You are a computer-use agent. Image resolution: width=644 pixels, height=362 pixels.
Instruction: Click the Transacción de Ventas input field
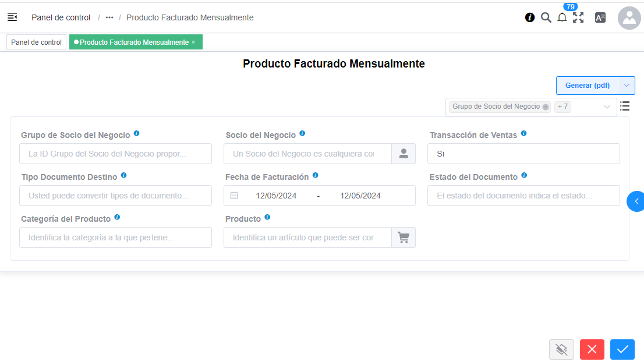point(523,153)
